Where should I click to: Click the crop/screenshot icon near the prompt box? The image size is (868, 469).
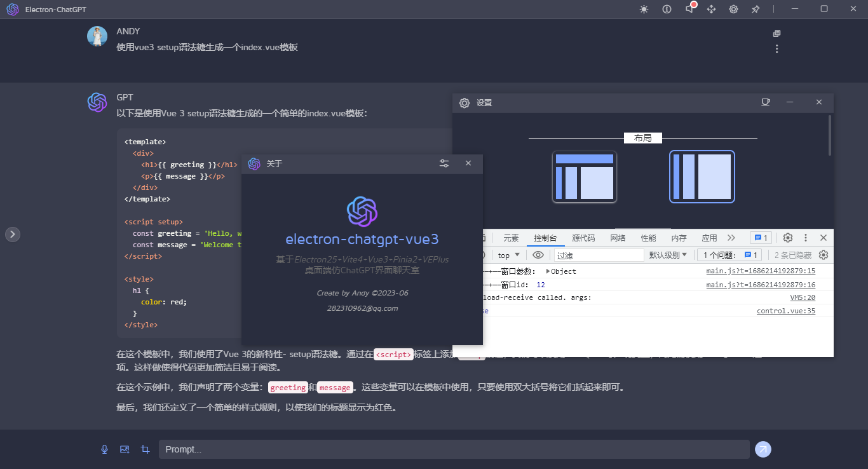pyautogui.click(x=145, y=449)
